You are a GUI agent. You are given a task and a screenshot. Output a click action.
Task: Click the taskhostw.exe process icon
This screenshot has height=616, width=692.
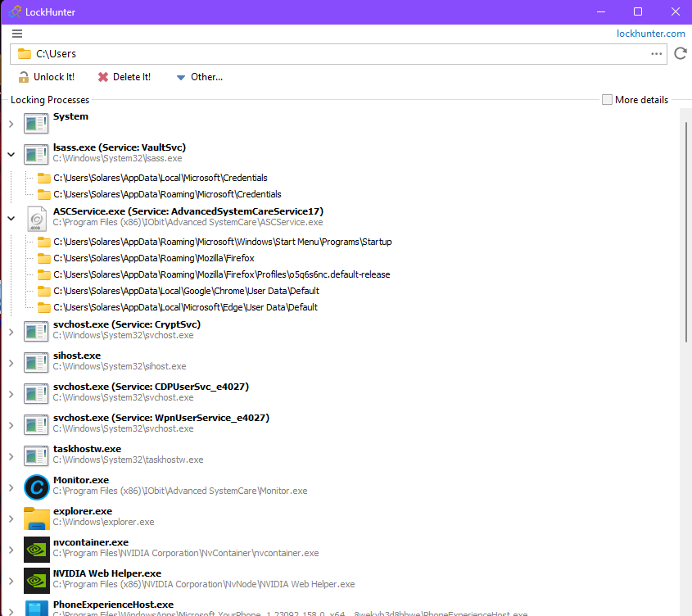coord(36,456)
